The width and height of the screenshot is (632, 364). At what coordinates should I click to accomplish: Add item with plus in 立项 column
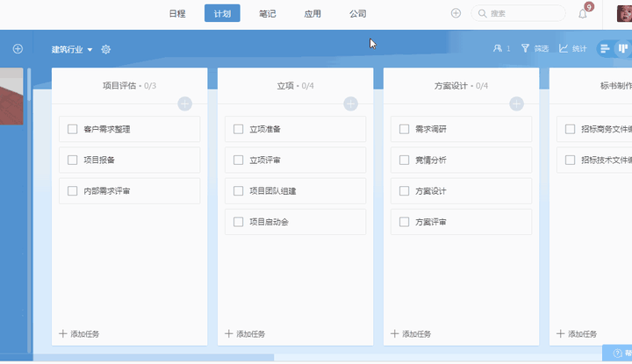(x=350, y=103)
